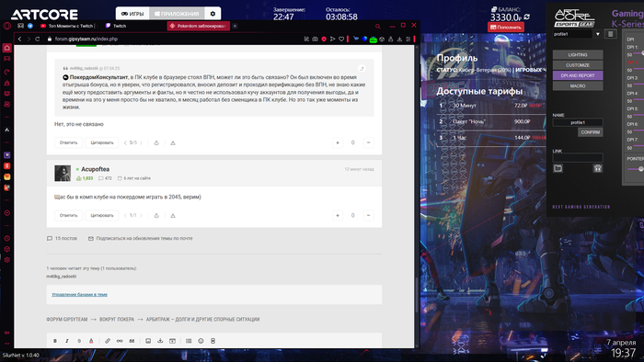
Task: Click Ответить under the ПокердомКонсультант post
Action: point(68,142)
